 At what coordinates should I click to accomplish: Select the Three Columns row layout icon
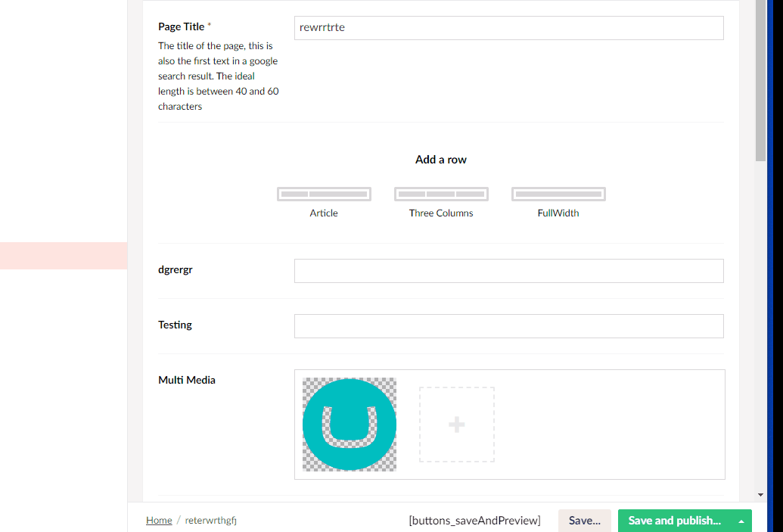[441, 193]
